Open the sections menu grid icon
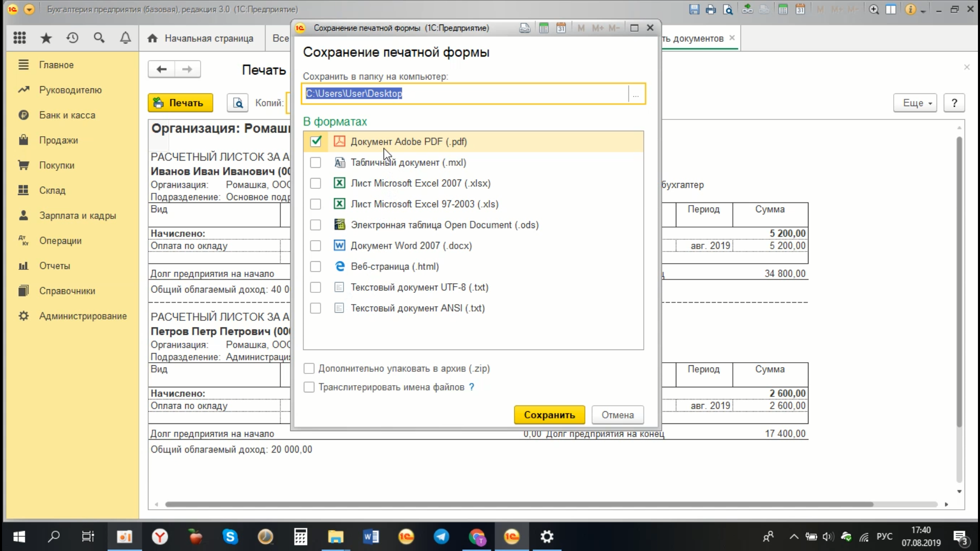The image size is (980, 551). click(x=19, y=38)
